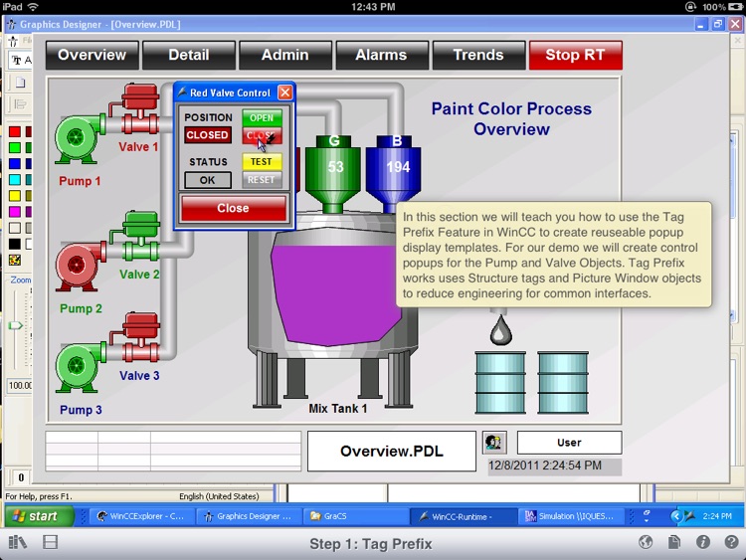Switch to WinCC-Runtime taskbar window
The height and width of the screenshot is (560, 746).
point(464,516)
